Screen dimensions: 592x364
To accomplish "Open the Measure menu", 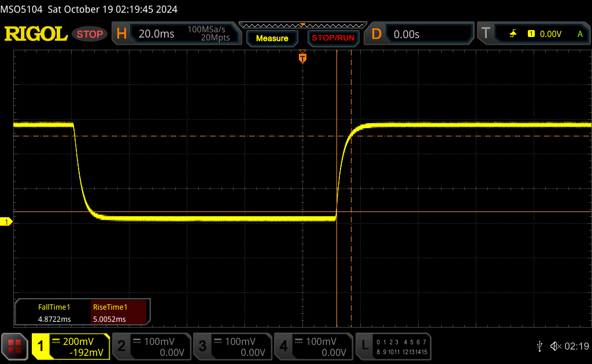I will coord(272,38).
